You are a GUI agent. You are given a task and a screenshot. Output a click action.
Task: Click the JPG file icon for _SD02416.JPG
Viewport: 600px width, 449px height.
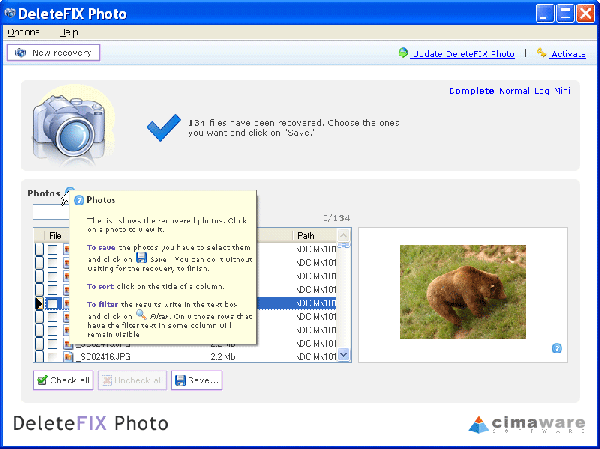(x=68, y=357)
